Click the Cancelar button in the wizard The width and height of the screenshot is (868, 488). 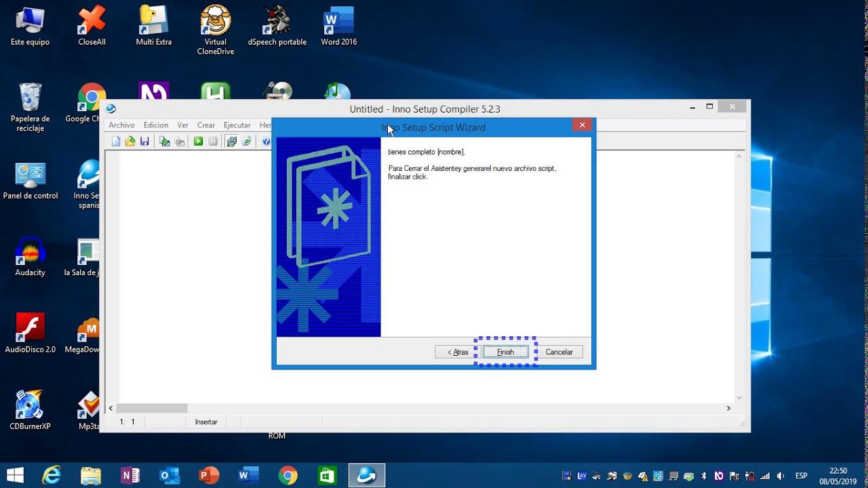pos(559,352)
